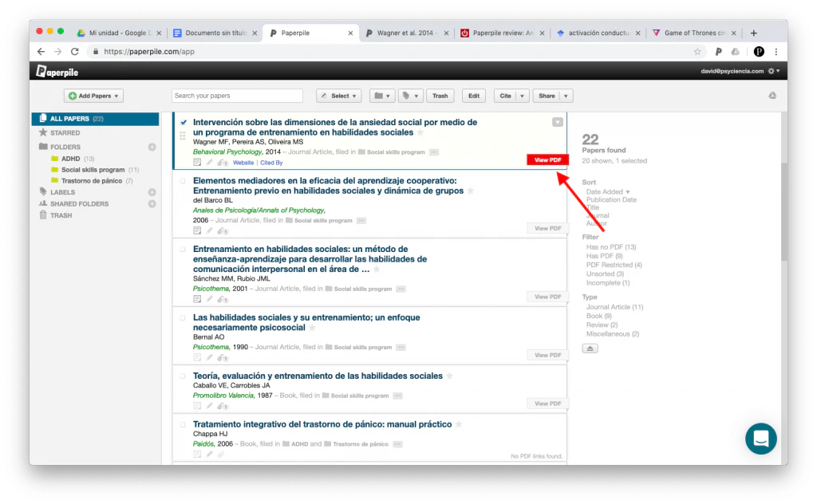817x504 pixels.
Task: Add a new folder with plus icon
Action: pos(152,147)
